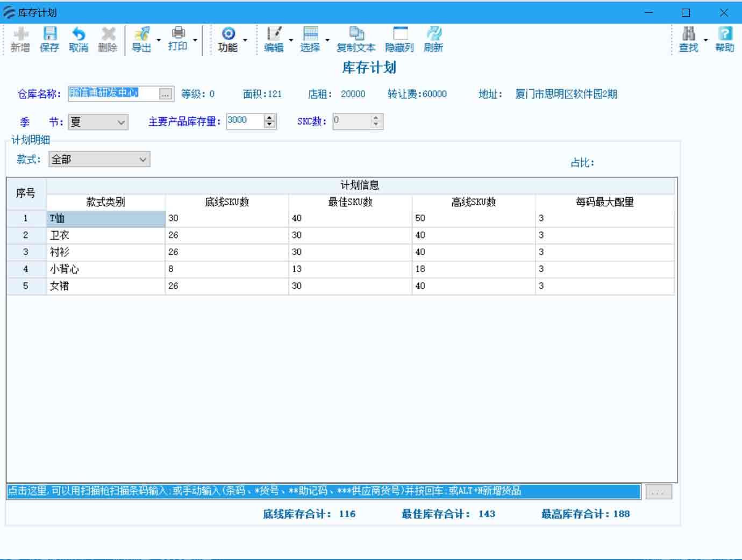Click the 主要产品库存量 value field 3000
This screenshot has height=560, width=742.
tap(245, 121)
